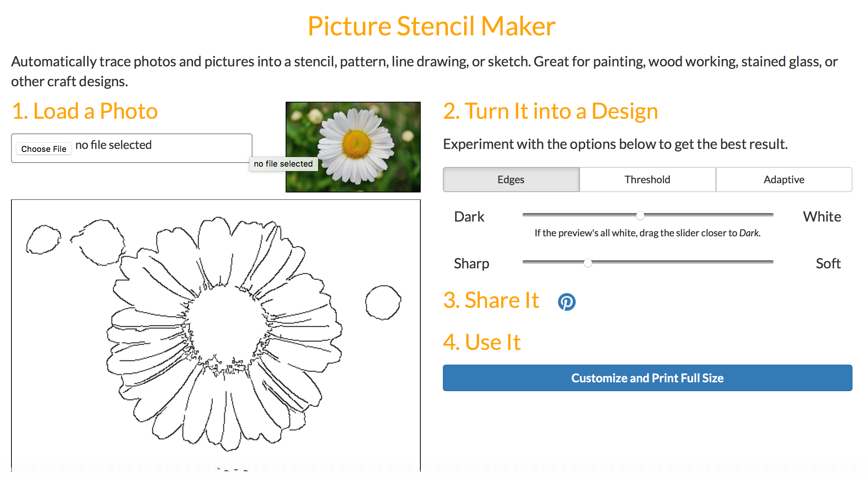Click the stencil preview drawing
Image resolution: width=868 pixels, height=480 pixels.
tap(216, 332)
